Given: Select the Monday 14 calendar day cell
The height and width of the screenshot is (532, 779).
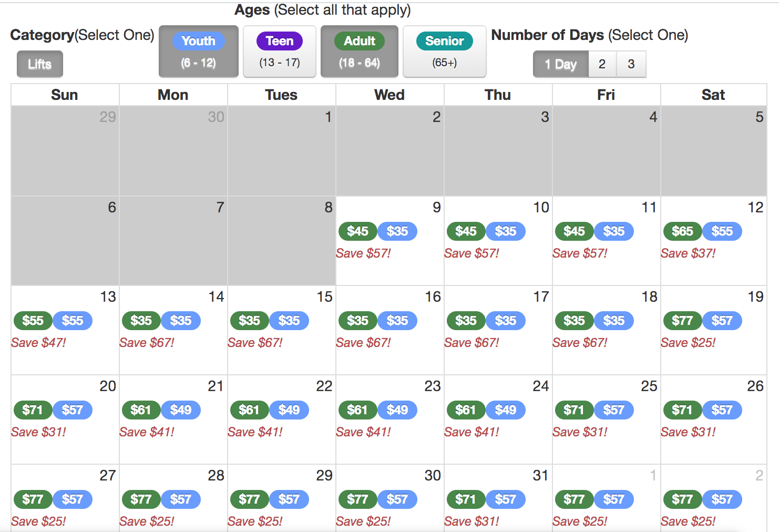Looking at the screenshot, I should [173, 357].
